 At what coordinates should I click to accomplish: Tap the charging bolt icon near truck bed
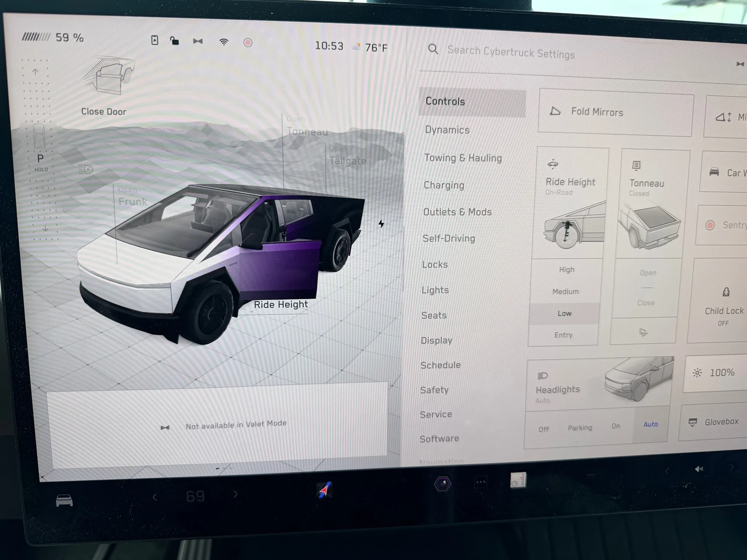tap(381, 224)
